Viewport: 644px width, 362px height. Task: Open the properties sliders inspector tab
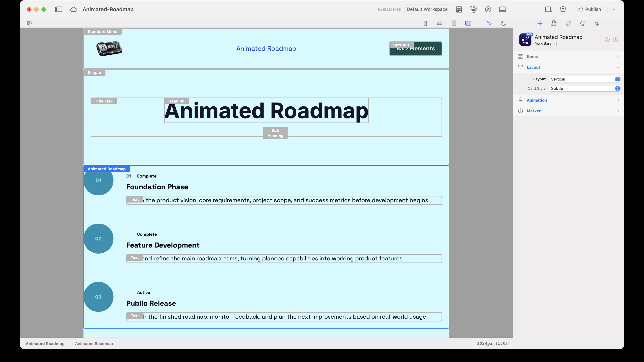coord(540,23)
